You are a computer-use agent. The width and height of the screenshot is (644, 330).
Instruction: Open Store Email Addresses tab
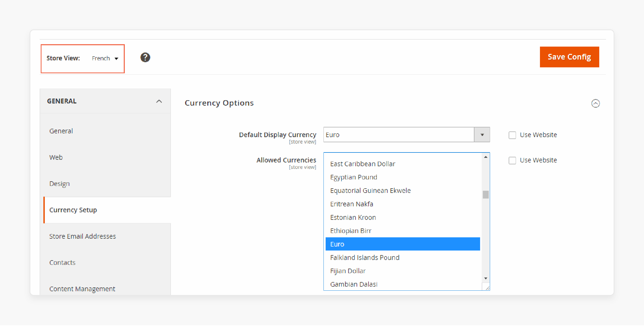82,236
